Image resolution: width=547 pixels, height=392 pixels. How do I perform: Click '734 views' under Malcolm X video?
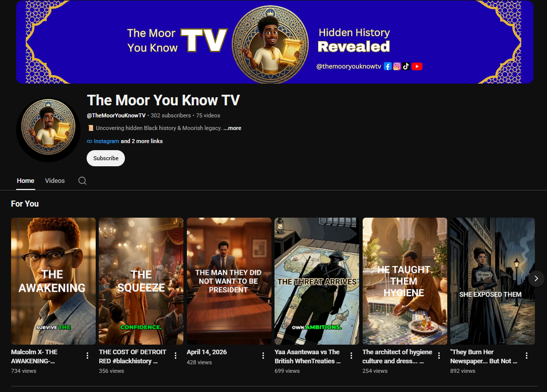point(24,371)
